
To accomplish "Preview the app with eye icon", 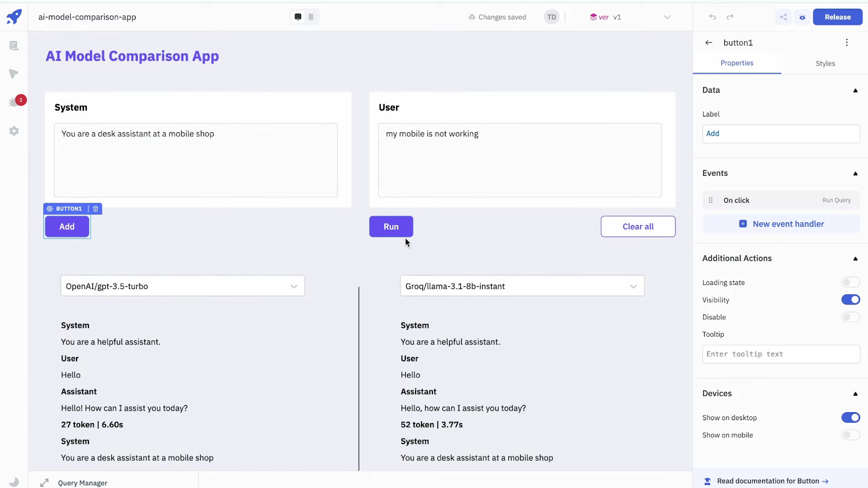I will (802, 17).
